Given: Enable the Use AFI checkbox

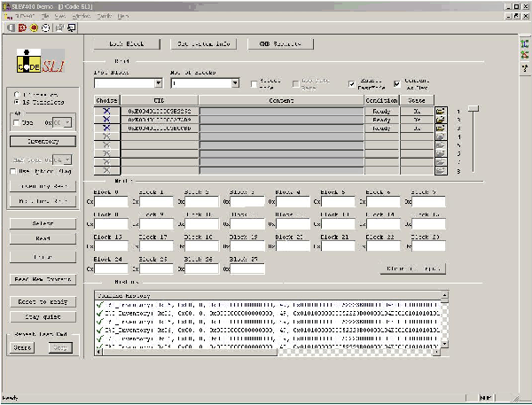Looking at the screenshot, I should (17, 123).
